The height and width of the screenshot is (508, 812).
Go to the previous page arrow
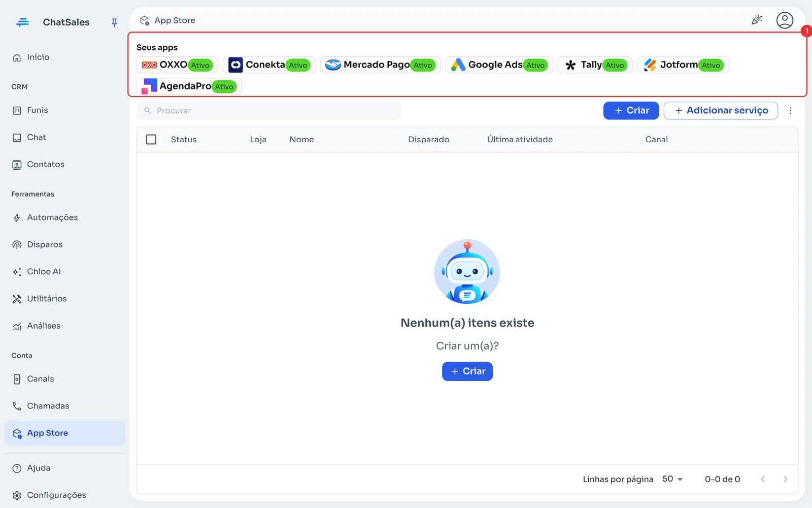click(x=763, y=479)
